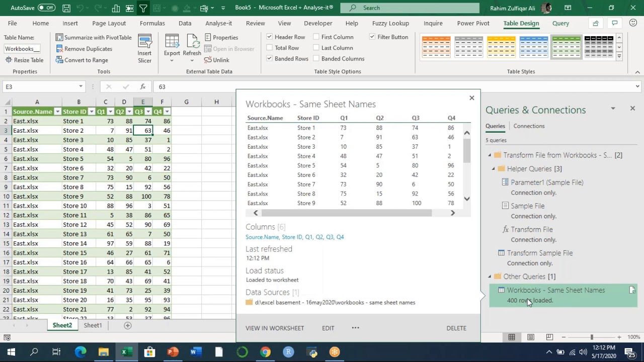Toggle Last Column checkbox

pyautogui.click(x=316, y=48)
